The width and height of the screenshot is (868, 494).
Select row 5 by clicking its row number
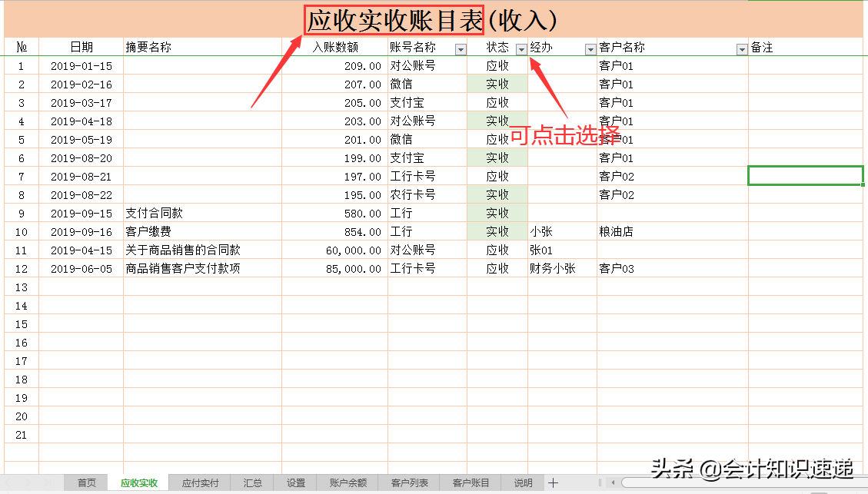(21, 139)
